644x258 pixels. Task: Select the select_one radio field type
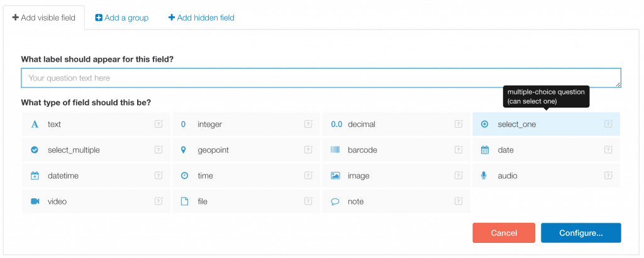click(x=546, y=124)
